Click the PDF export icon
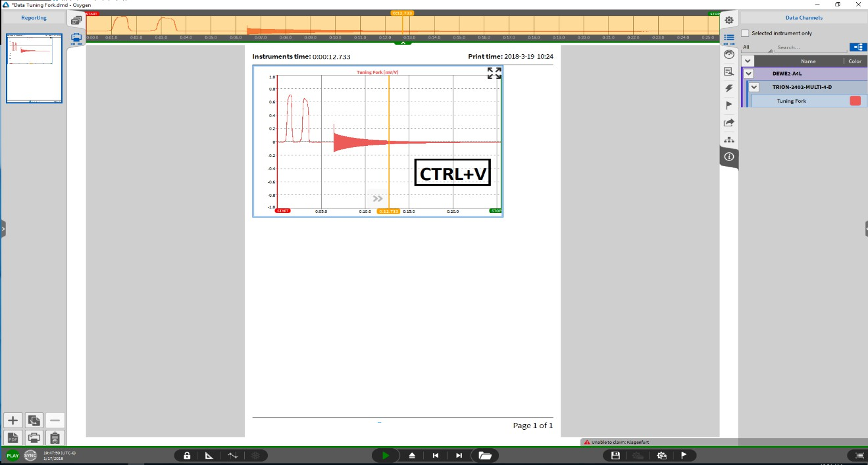 coord(13,438)
